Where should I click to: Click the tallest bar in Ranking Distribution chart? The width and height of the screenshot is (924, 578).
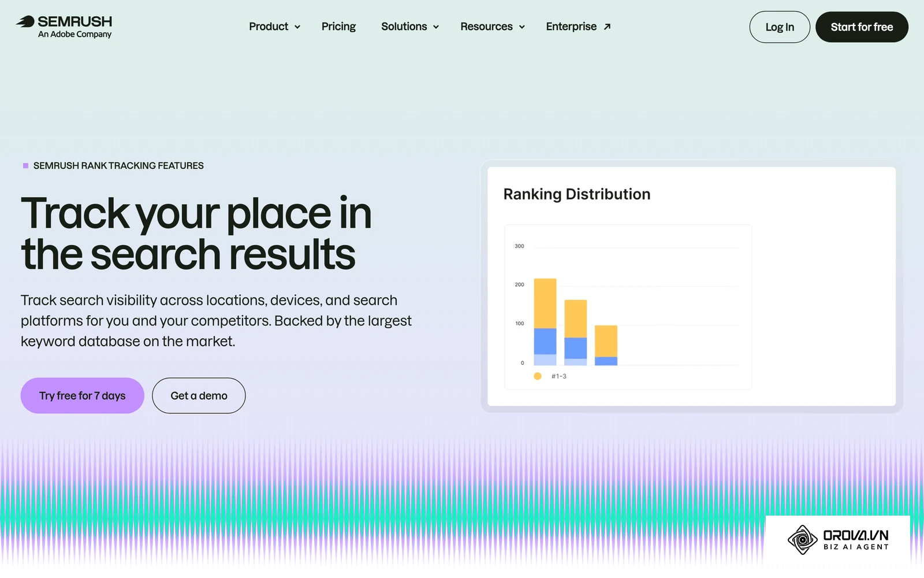pyautogui.click(x=545, y=322)
